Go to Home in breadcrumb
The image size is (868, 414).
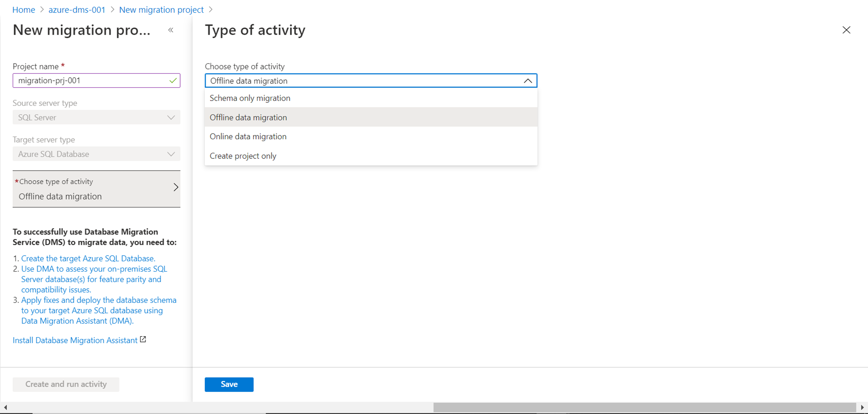23,10
